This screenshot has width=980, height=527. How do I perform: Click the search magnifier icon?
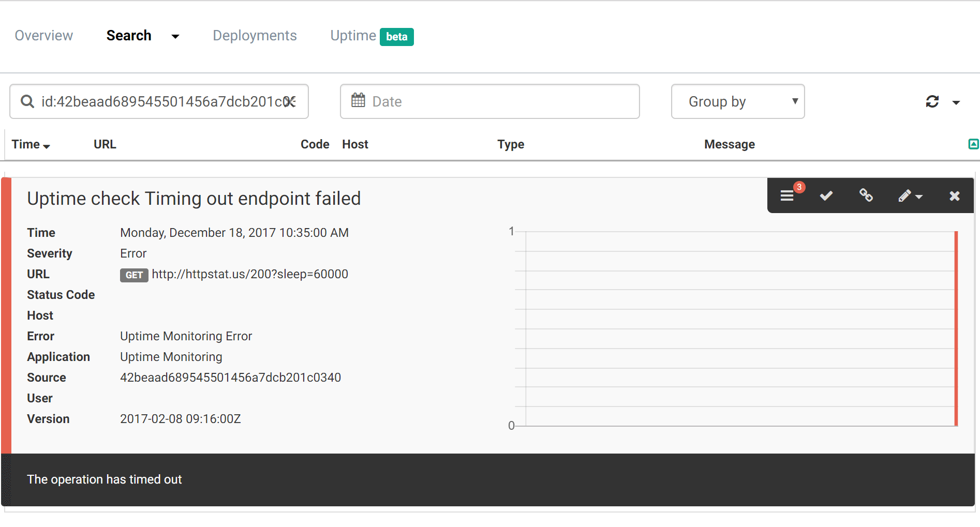pos(27,101)
